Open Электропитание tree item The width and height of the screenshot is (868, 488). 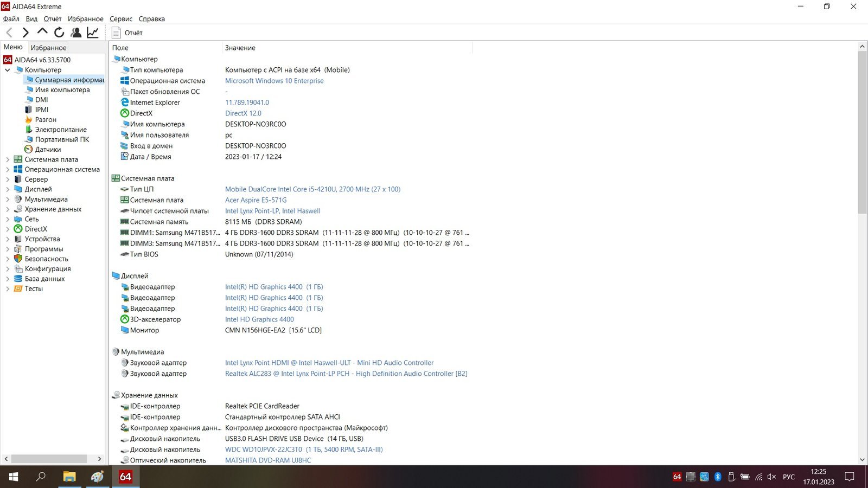tap(61, 130)
